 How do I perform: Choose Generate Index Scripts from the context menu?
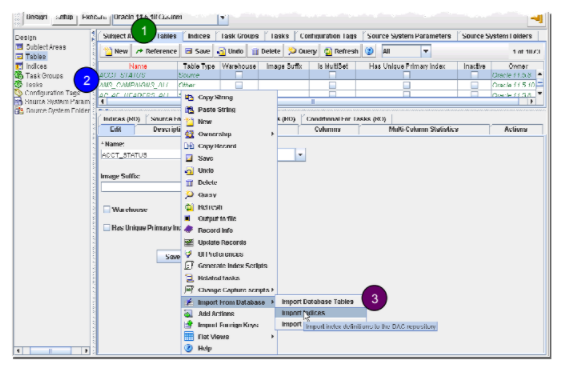pyautogui.click(x=229, y=266)
